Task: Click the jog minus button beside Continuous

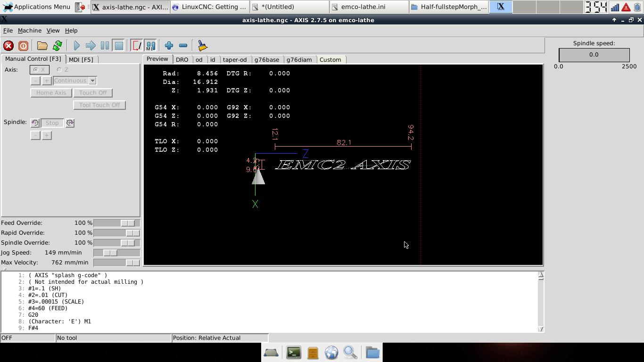Action: 35,81
